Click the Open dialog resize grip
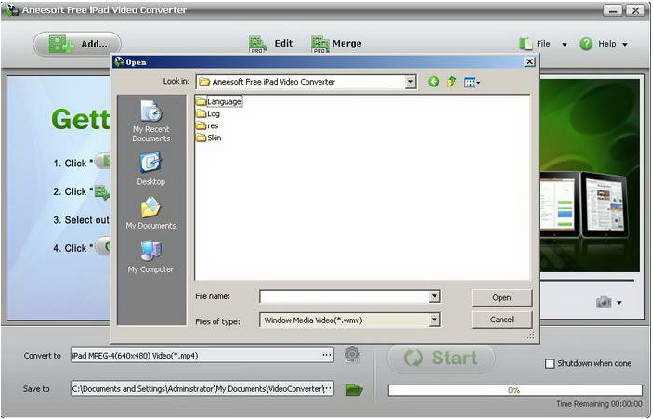Image resolution: width=653 pixels, height=419 pixels. coord(531,336)
